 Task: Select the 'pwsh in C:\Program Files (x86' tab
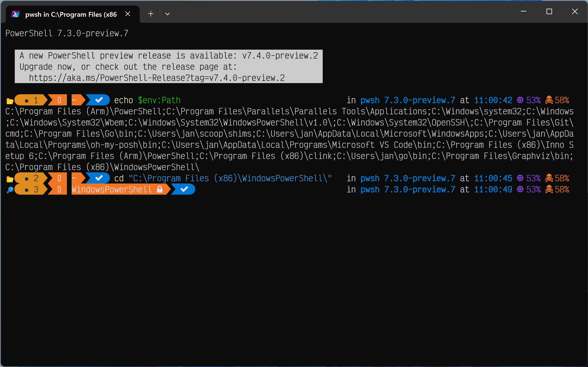pyautogui.click(x=71, y=14)
